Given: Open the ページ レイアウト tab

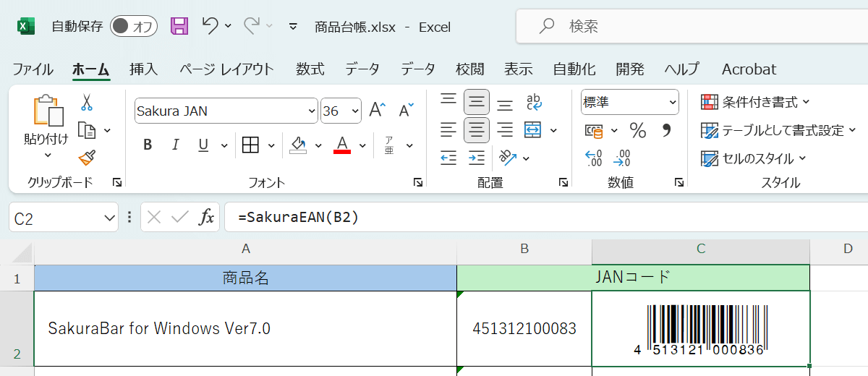Looking at the screenshot, I should [227, 69].
